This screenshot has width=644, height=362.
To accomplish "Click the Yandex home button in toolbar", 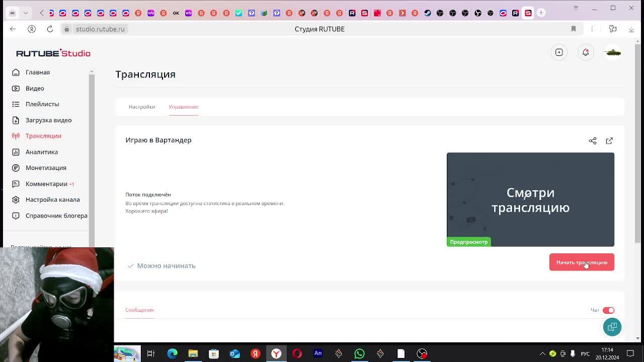I will pos(31,29).
